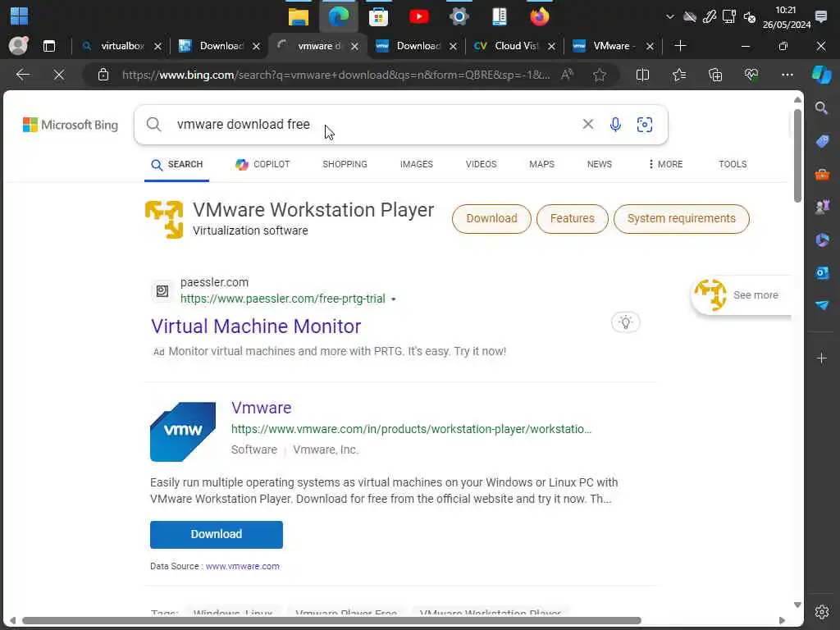This screenshot has width=840, height=630.
Task: Open the Favorites list
Action: pos(678,75)
